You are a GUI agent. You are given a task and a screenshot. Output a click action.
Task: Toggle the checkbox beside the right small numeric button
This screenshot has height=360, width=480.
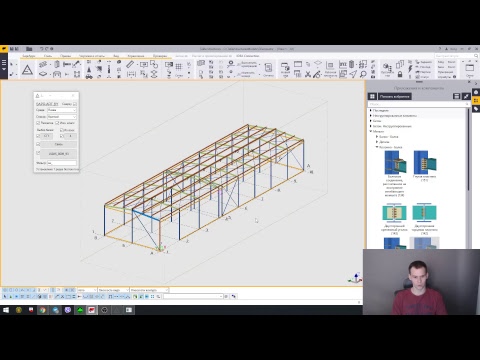click(x=61, y=136)
